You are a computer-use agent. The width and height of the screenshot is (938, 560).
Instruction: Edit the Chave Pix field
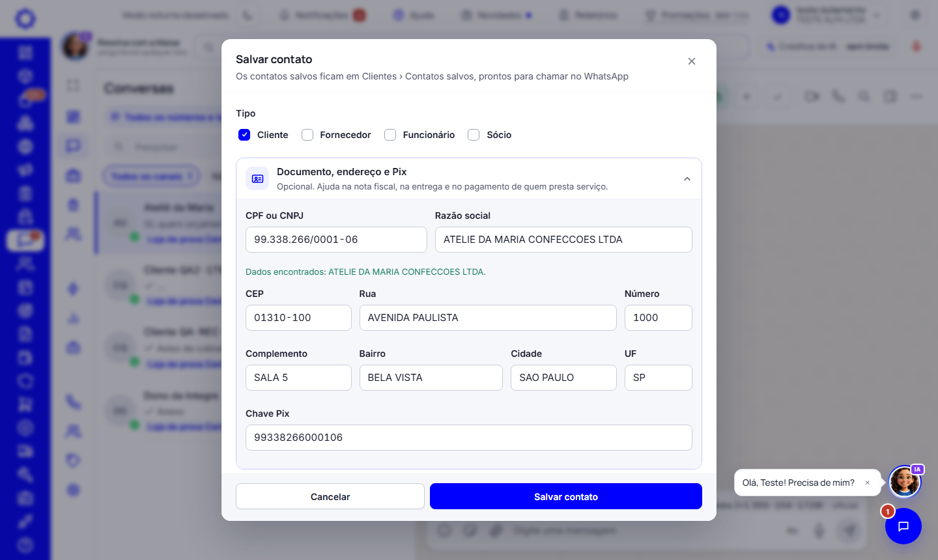[x=469, y=438]
